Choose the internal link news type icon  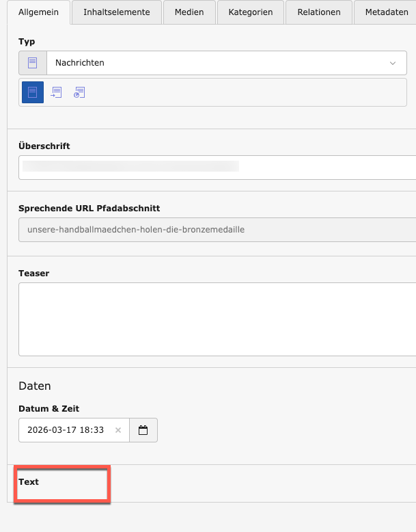57,92
